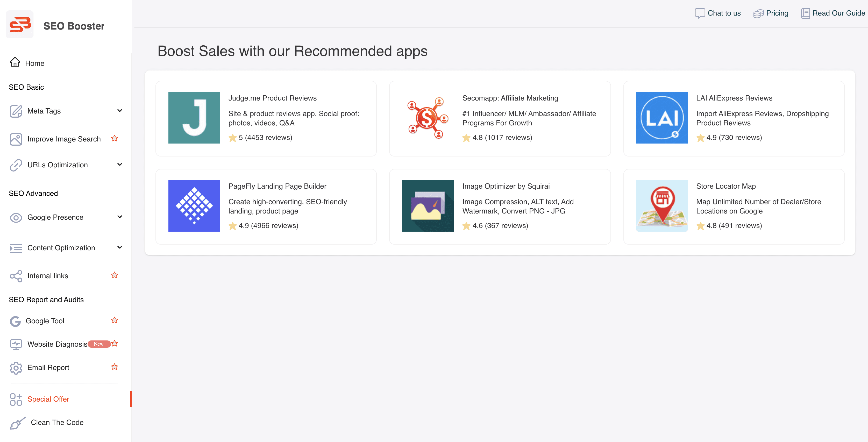Open the Judge.me app logo thumbnail
868x442 pixels.
coord(194,118)
